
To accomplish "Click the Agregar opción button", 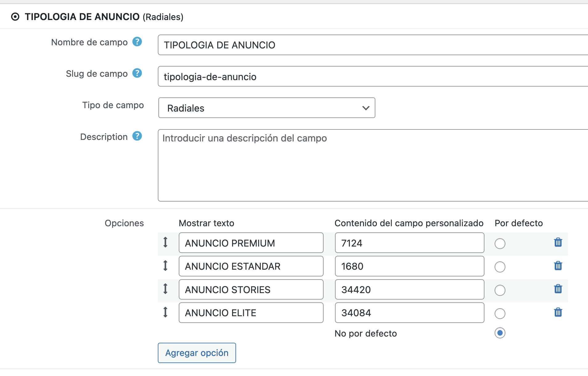I will click(197, 353).
